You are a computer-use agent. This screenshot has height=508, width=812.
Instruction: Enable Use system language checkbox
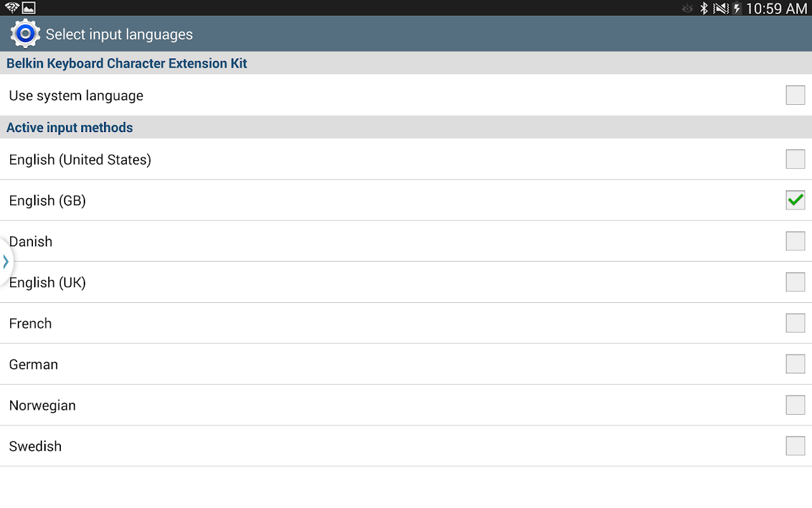tap(795, 95)
